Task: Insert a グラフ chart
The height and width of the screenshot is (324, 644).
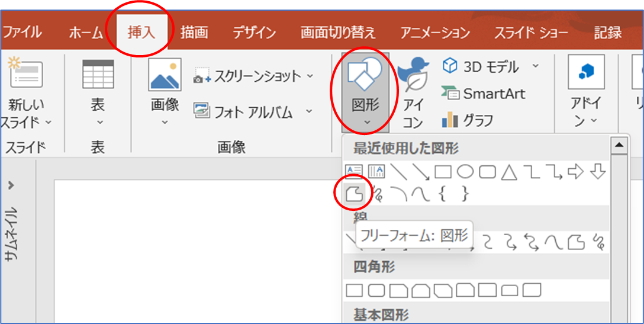Action: point(468,120)
